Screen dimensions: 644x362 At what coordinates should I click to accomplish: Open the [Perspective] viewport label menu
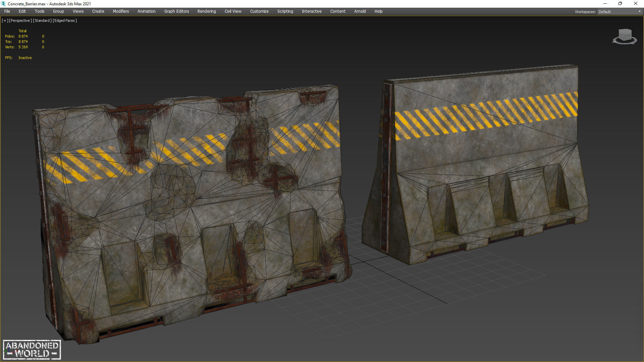point(20,20)
